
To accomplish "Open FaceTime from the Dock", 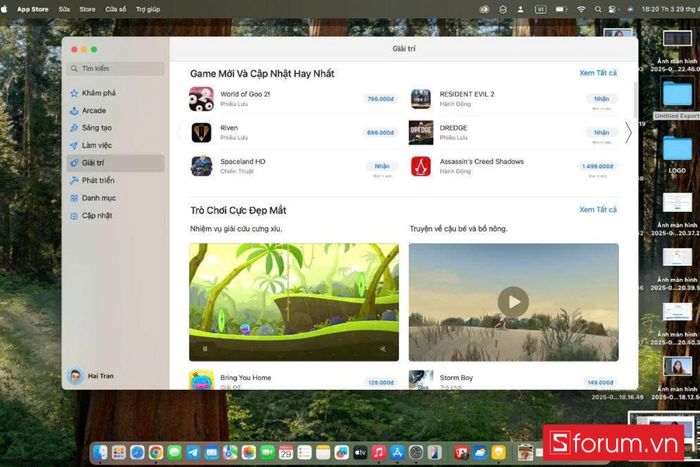I will coord(267,453).
